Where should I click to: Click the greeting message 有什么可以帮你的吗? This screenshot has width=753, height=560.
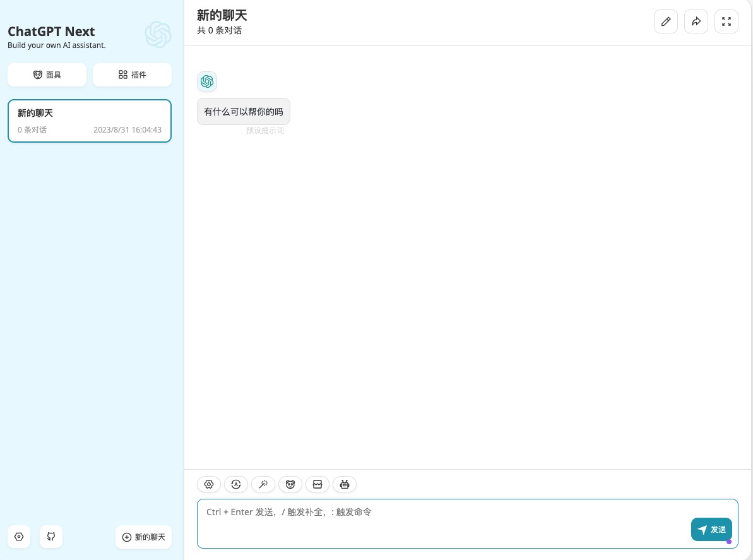[244, 112]
